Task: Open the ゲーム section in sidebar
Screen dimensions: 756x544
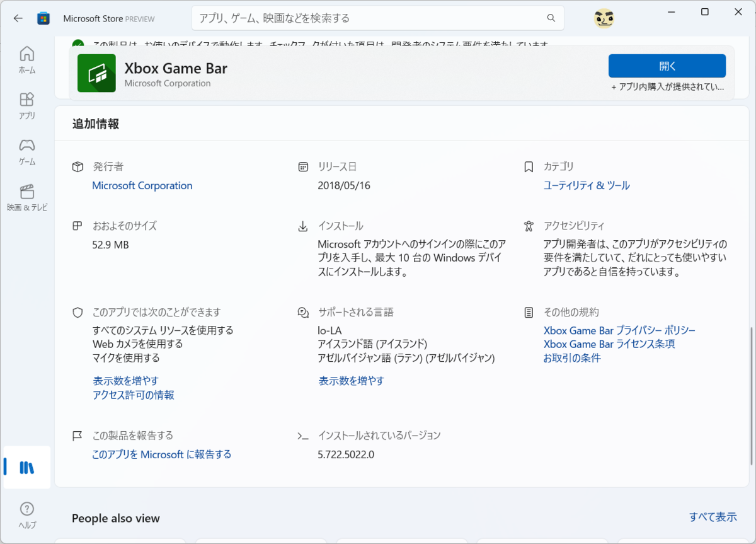Action: (27, 152)
